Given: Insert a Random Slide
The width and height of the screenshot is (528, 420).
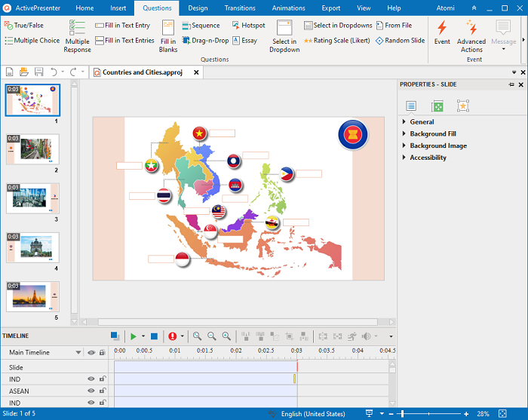Looking at the screenshot, I should [400, 41].
